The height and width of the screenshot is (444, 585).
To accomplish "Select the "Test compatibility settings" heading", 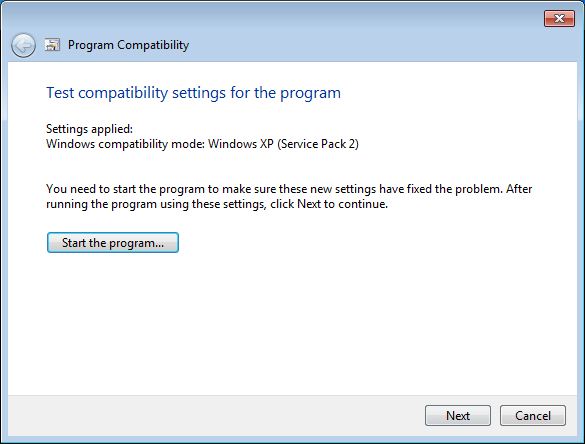I will tap(193, 93).
